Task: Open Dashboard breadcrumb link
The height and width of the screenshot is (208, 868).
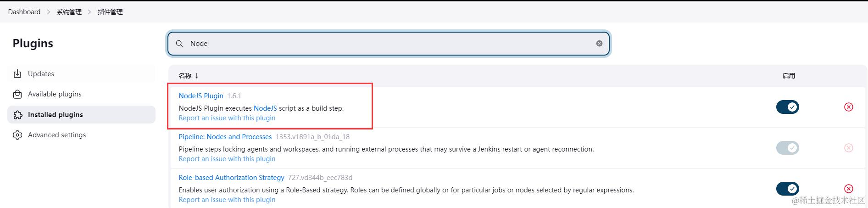Action: click(x=24, y=12)
